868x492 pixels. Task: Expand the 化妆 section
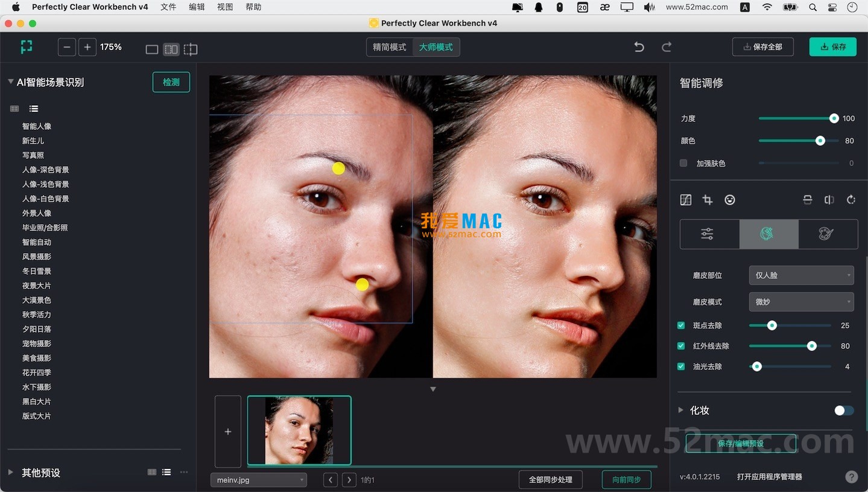coord(681,410)
